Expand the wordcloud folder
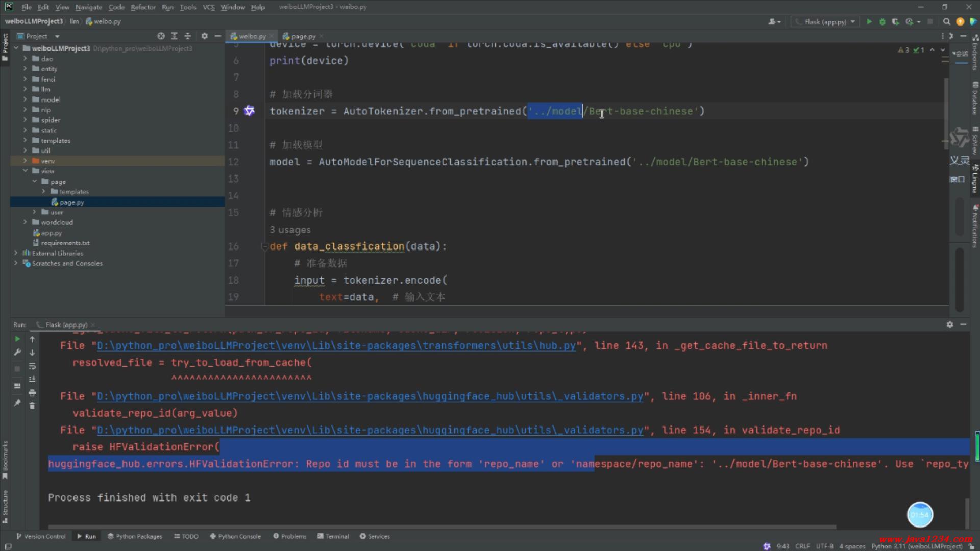This screenshot has width=980, height=551. click(x=25, y=222)
